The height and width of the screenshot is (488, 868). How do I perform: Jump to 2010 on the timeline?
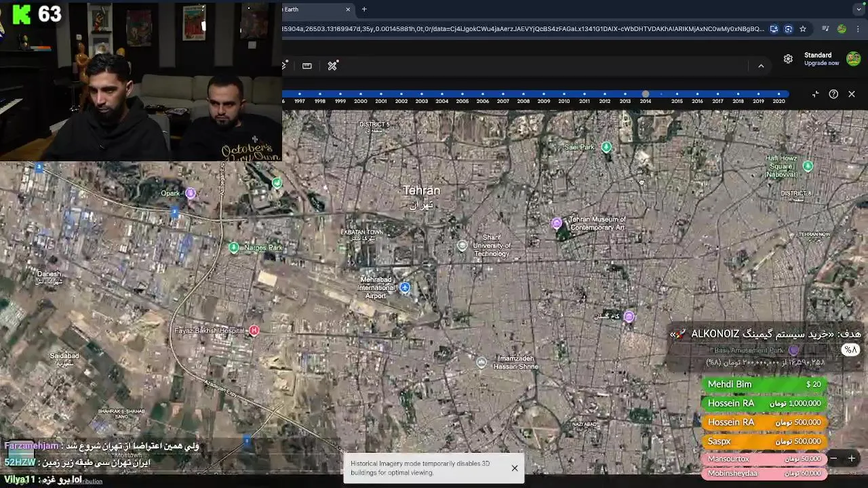tap(564, 101)
